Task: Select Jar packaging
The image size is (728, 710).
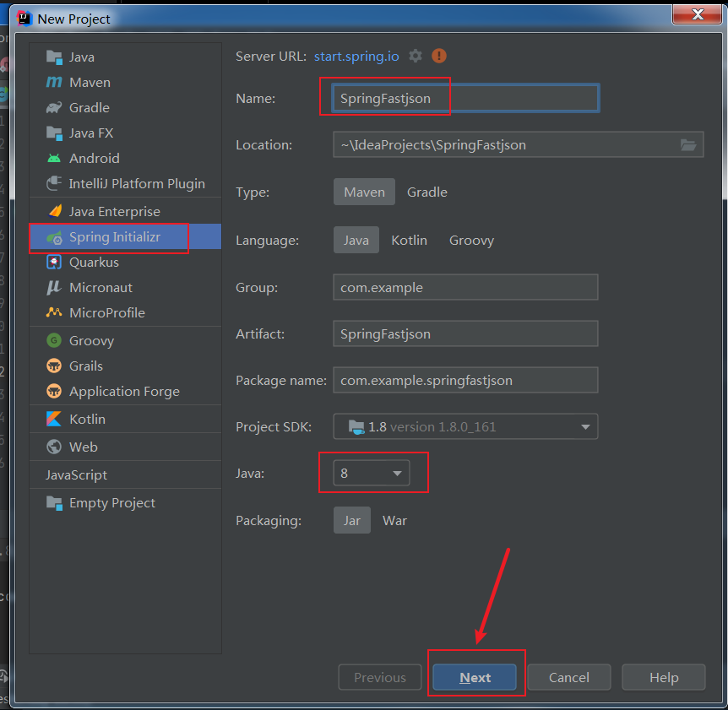Action: tap(352, 520)
